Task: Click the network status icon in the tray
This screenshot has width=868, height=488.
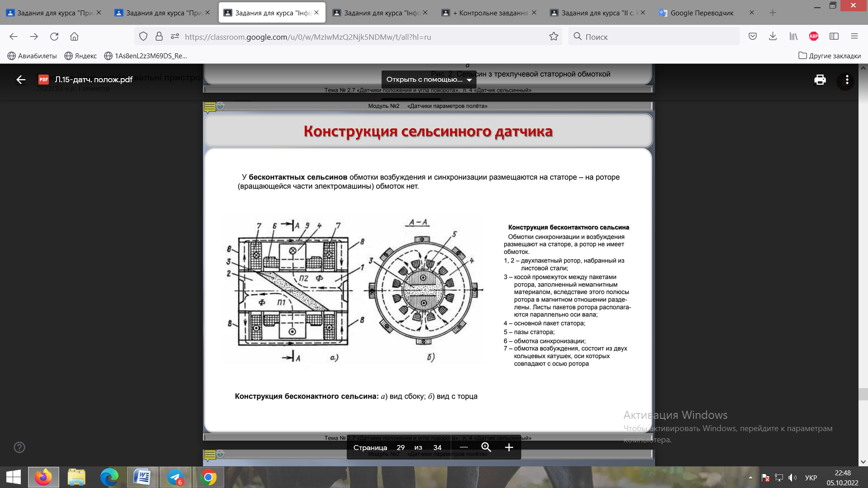Action: pos(779,478)
